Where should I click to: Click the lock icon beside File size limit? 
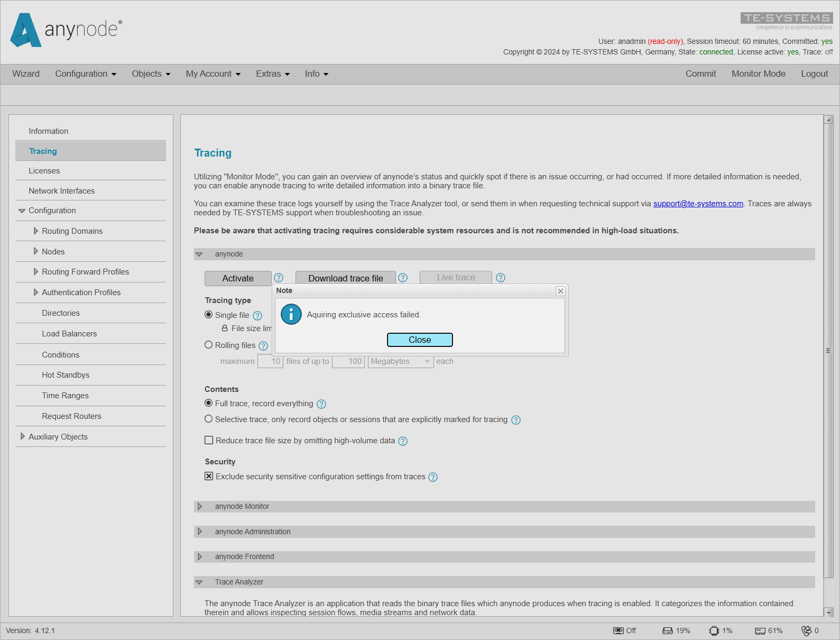point(225,328)
